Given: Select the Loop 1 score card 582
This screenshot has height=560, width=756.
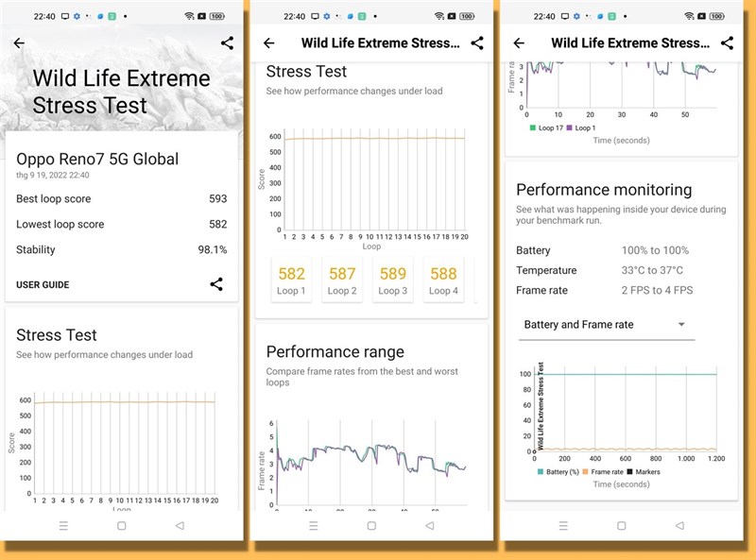Looking at the screenshot, I should tap(291, 280).
